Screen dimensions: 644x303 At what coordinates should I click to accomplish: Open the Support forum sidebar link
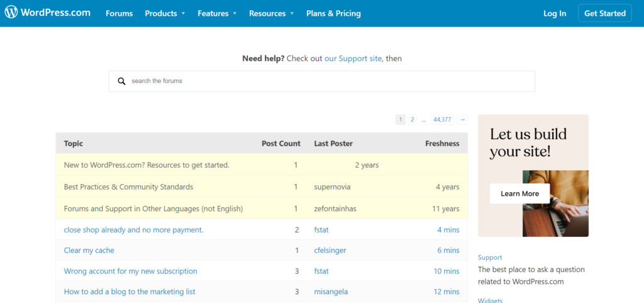tap(489, 258)
